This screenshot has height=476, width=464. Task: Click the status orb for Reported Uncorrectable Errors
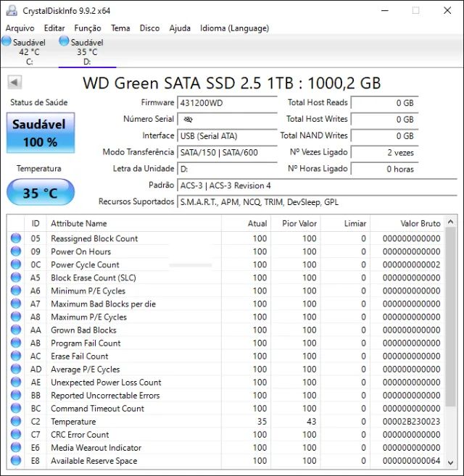click(x=16, y=395)
